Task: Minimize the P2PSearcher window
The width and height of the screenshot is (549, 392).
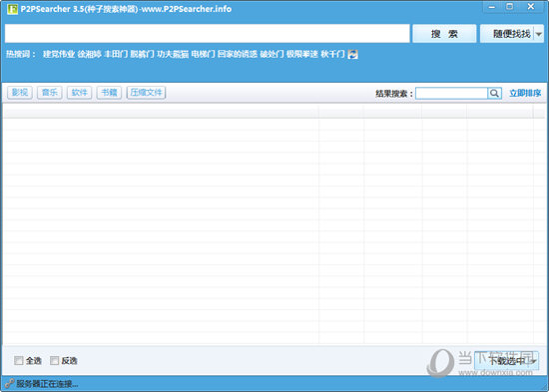Action: (x=492, y=7)
